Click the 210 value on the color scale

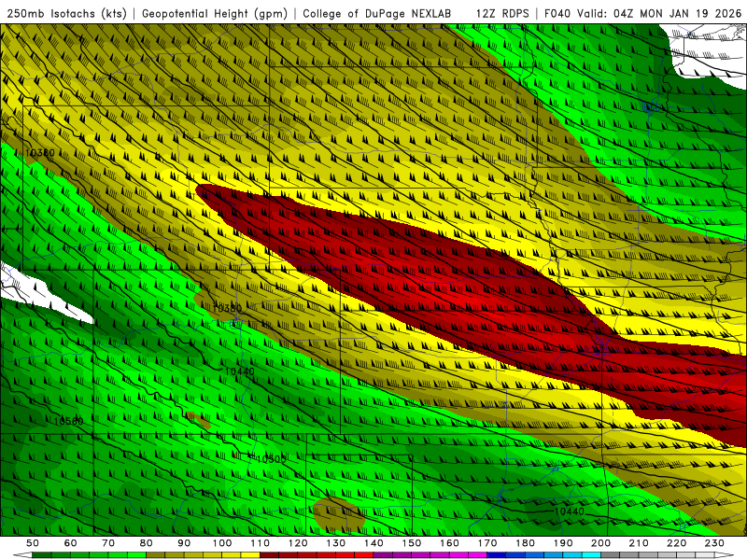click(639, 543)
